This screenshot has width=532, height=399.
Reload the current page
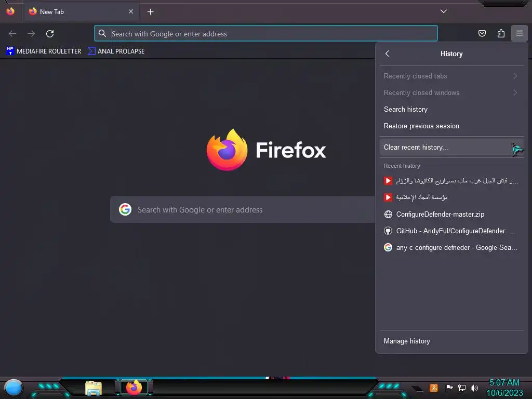tap(50, 34)
